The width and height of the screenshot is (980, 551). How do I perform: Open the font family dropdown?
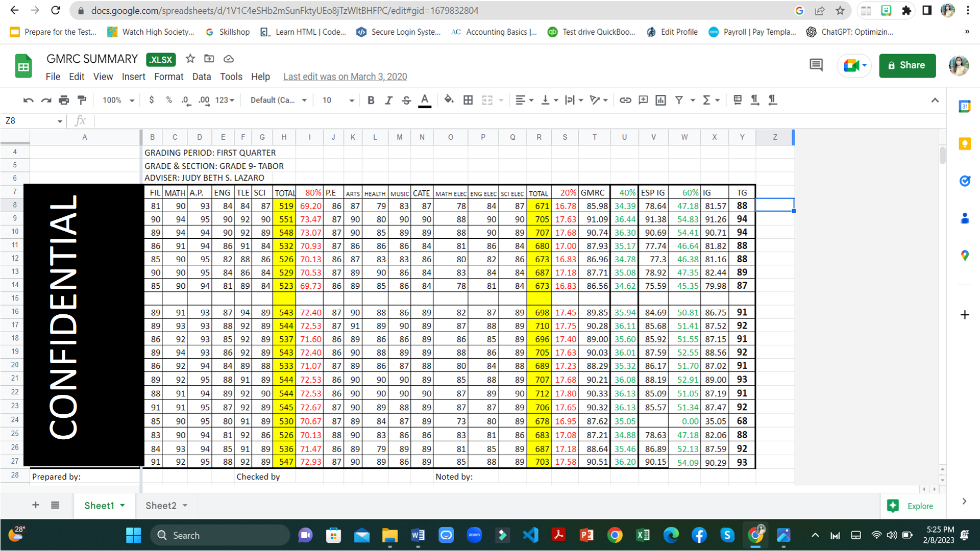point(278,101)
